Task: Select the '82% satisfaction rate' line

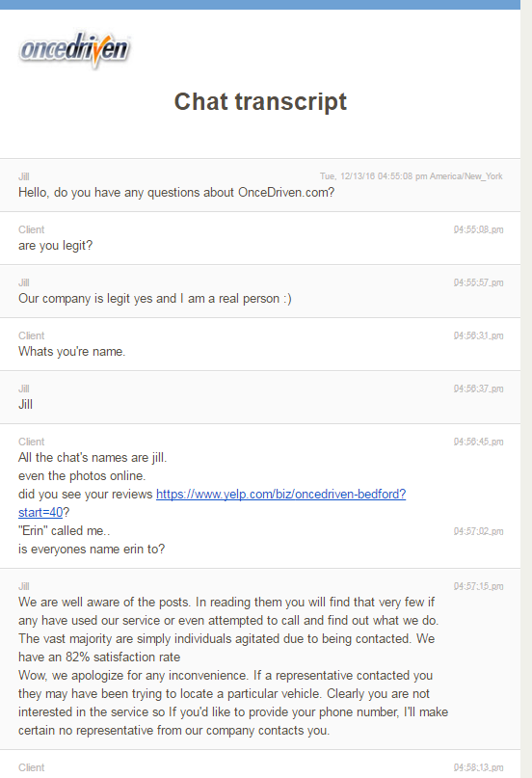Action: tap(99, 657)
